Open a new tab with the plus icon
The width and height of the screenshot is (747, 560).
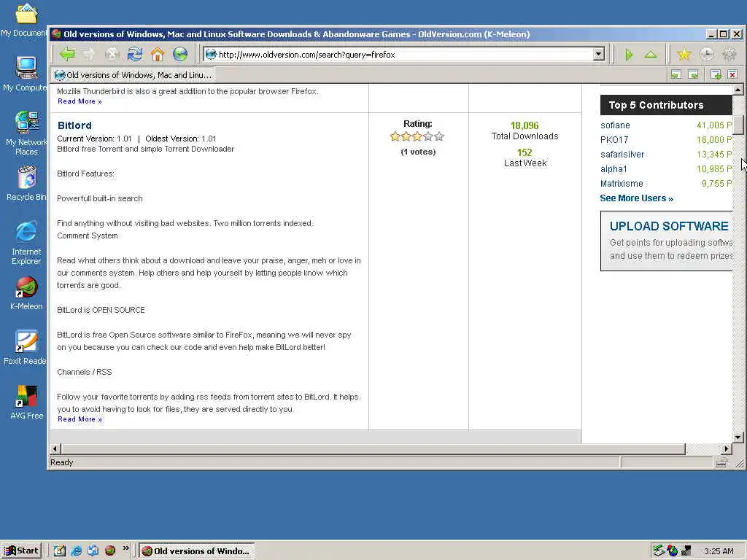click(x=716, y=74)
